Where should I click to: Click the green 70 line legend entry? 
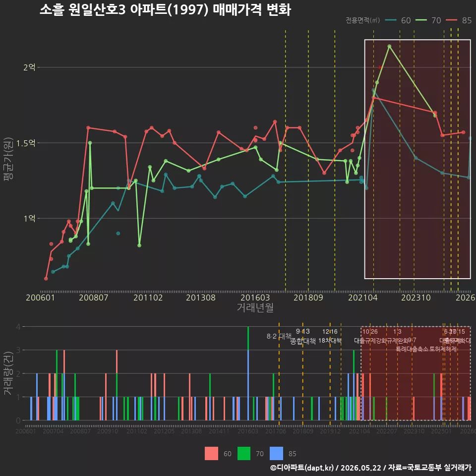click(428, 20)
